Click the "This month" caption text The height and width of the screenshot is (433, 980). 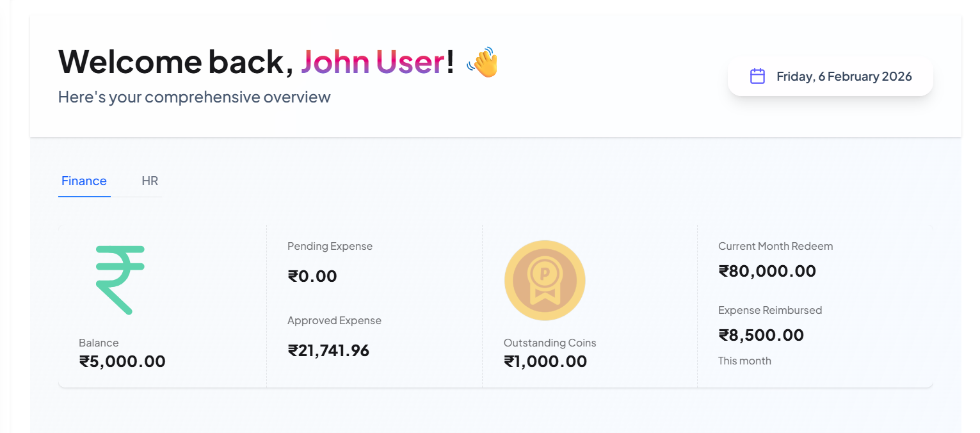tap(744, 361)
